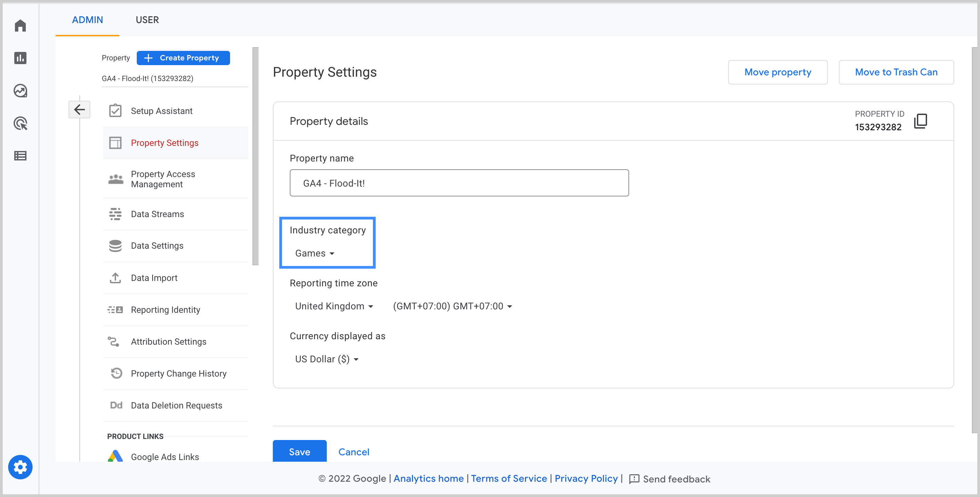The height and width of the screenshot is (497, 980).
Task: Click the Admin gear icon
Action: (20, 467)
